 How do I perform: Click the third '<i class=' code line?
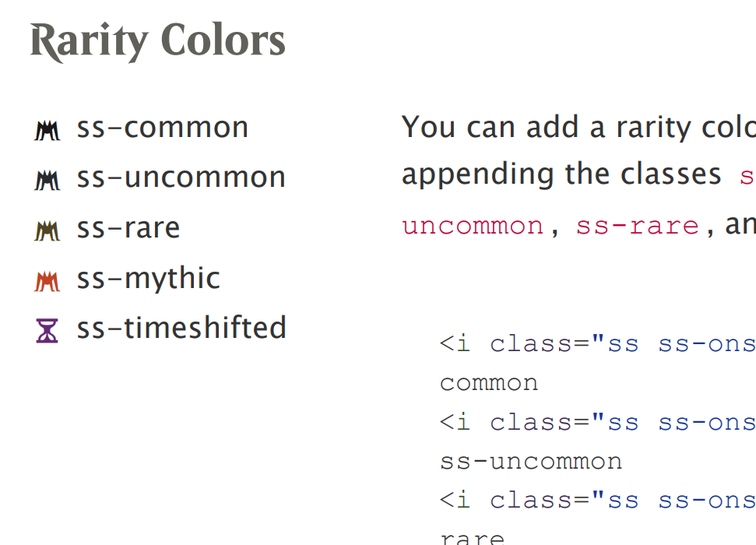(598, 501)
